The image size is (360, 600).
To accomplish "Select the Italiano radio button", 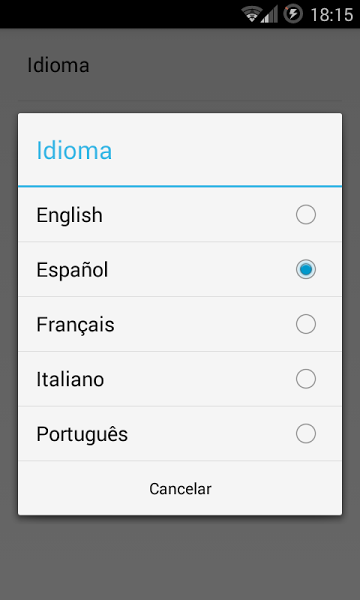I will pyautogui.click(x=306, y=379).
